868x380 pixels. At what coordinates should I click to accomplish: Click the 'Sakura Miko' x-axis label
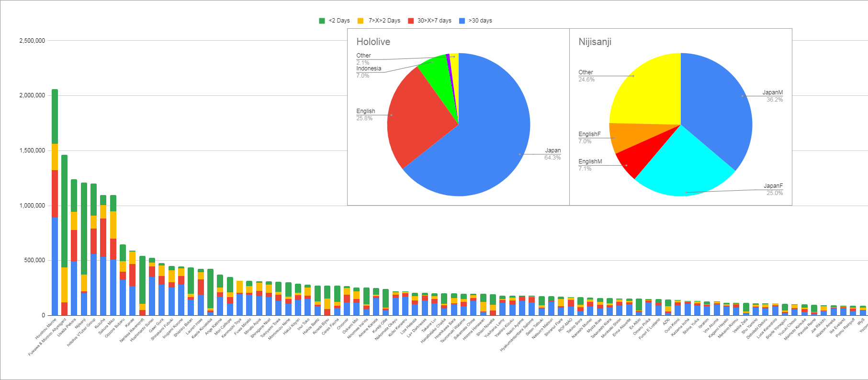coord(107,326)
